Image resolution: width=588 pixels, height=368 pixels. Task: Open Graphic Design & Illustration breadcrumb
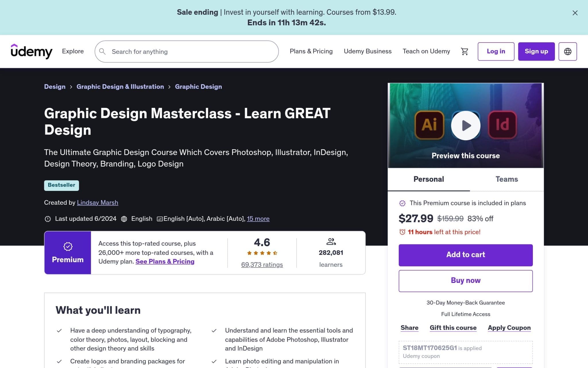coord(120,87)
